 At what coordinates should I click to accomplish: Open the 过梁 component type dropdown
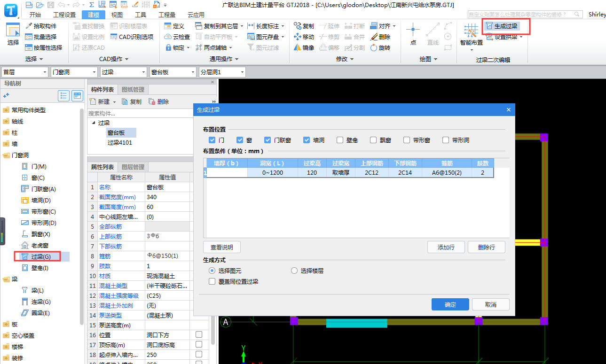124,72
